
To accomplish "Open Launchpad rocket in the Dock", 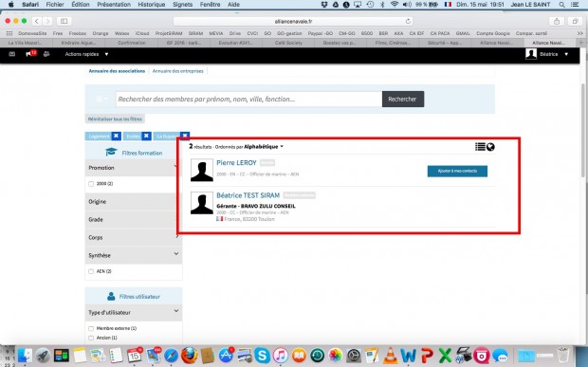I will tap(43, 356).
